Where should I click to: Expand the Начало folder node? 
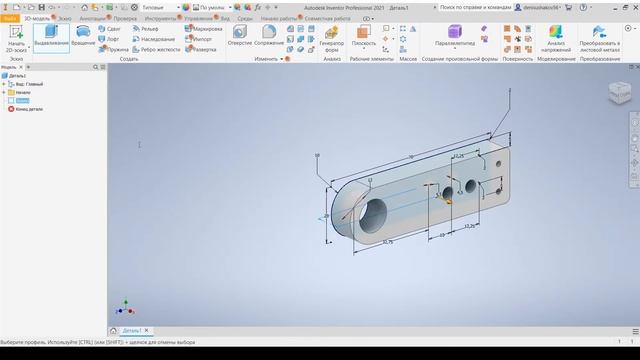tap(4, 92)
